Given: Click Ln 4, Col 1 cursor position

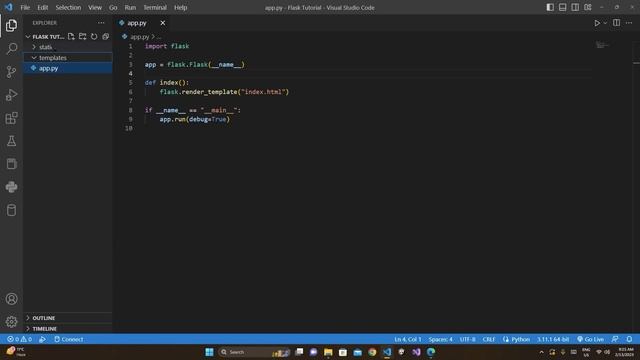Looking at the screenshot, I should click(x=407, y=339).
